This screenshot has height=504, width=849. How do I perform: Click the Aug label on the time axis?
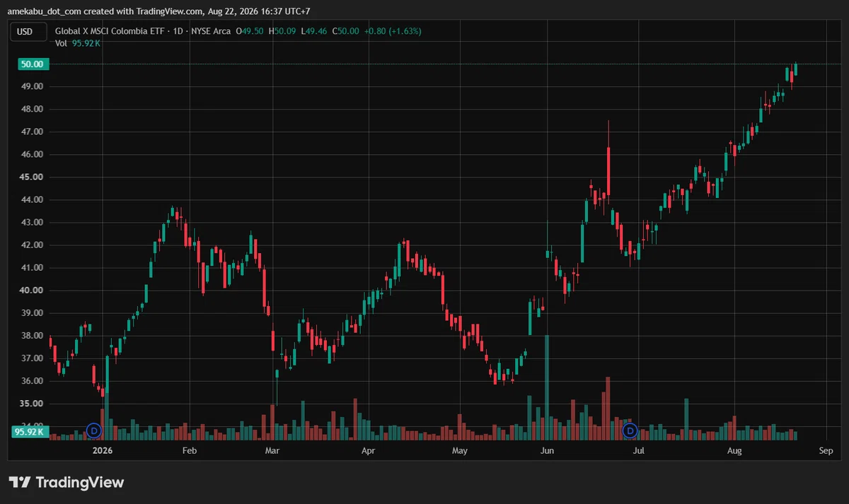coord(735,450)
